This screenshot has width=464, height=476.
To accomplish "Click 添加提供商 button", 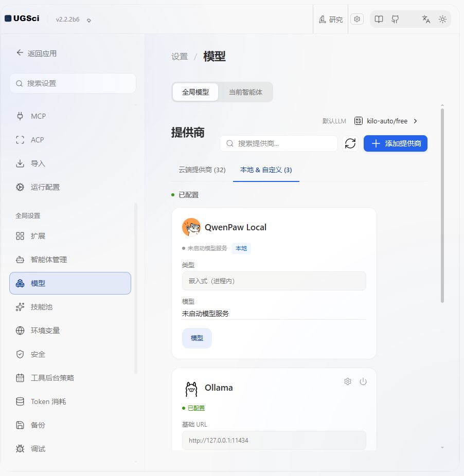I will tap(396, 143).
